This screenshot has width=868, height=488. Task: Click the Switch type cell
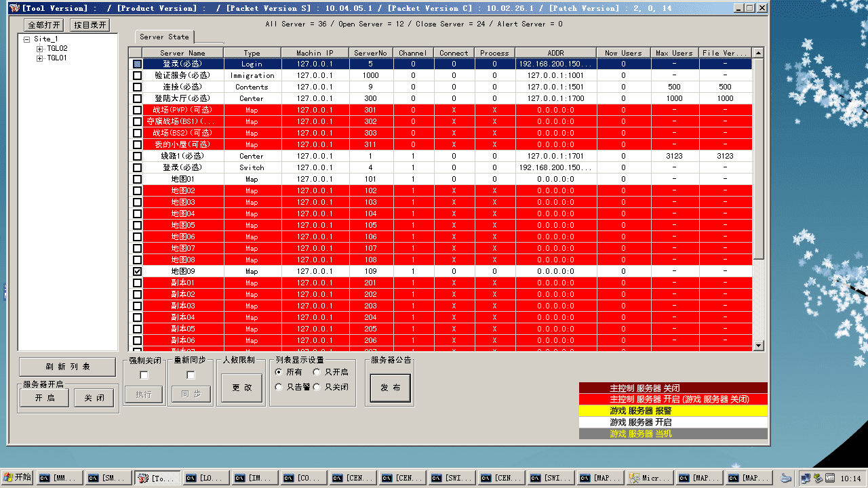click(252, 168)
